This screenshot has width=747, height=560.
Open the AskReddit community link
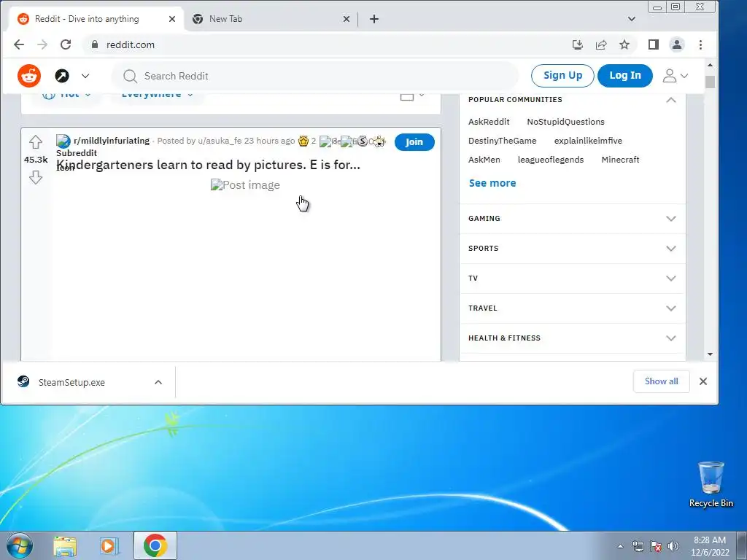pyautogui.click(x=489, y=122)
